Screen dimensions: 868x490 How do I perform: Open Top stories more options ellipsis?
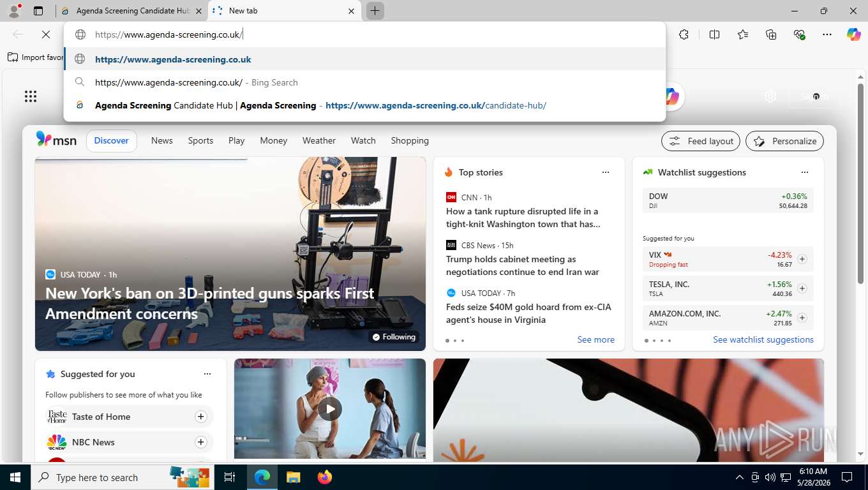coord(606,172)
